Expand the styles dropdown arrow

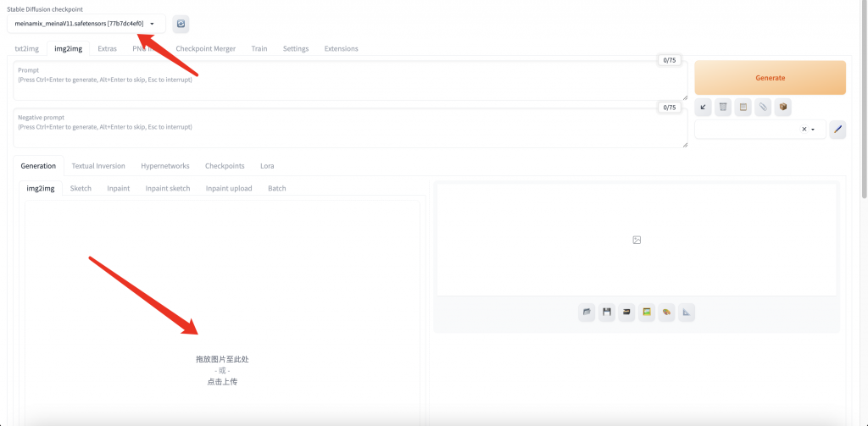[814, 130]
